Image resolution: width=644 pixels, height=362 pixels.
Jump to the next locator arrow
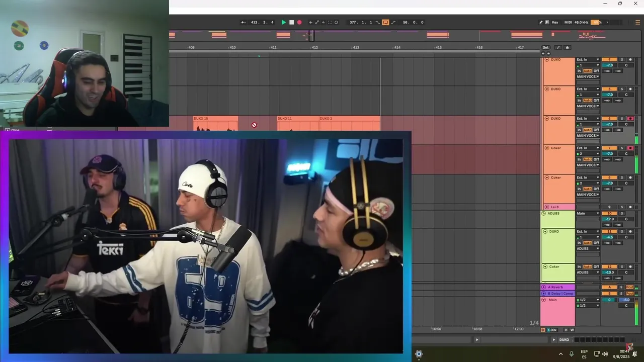(548, 53)
